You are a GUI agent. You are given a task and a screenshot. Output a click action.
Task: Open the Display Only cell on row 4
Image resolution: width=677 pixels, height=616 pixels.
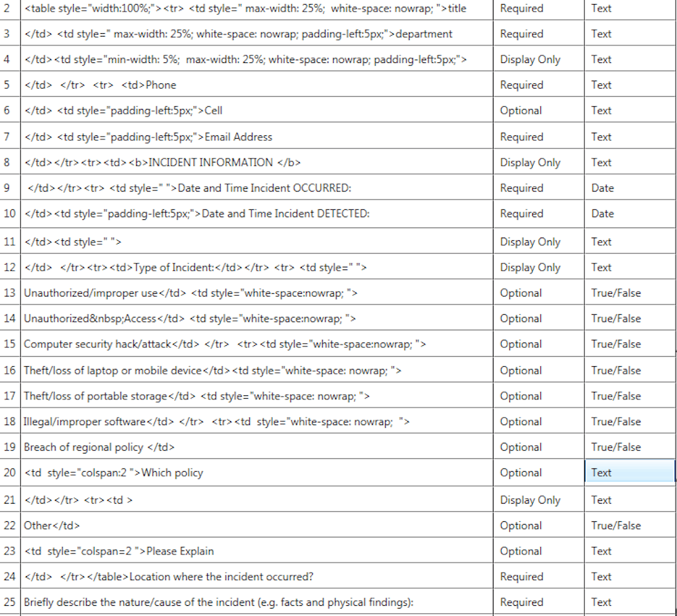tap(538, 59)
